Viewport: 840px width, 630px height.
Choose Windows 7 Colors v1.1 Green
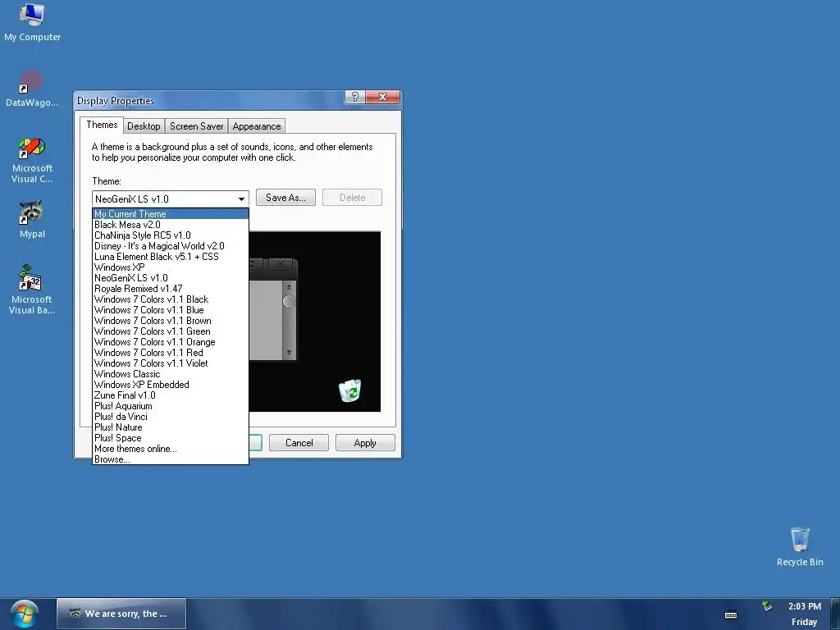(171, 331)
